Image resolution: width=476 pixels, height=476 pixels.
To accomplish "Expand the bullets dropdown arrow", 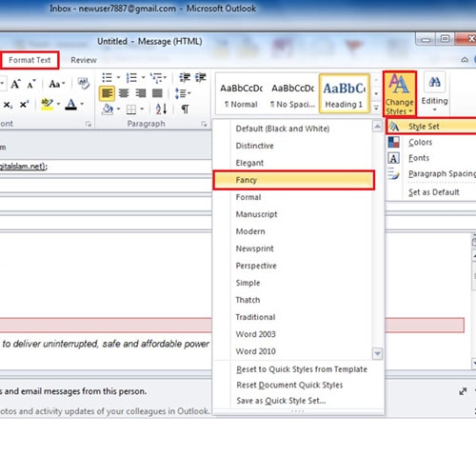I will coord(118,77).
